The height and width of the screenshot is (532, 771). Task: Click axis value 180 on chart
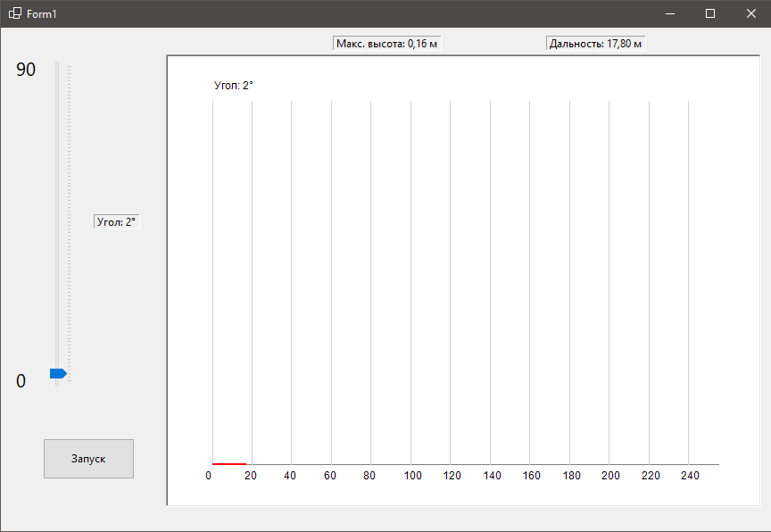coord(571,476)
